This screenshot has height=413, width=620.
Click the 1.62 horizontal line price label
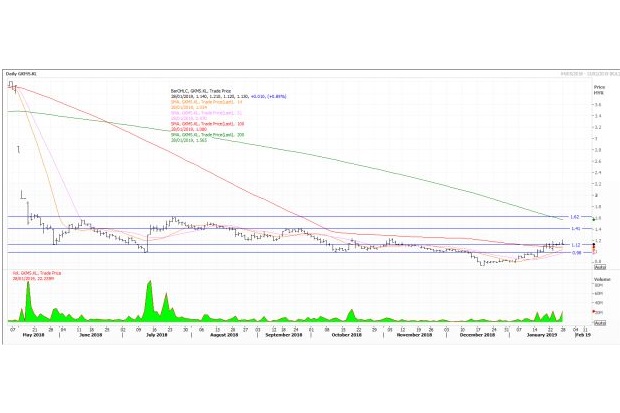click(x=574, y=217)
